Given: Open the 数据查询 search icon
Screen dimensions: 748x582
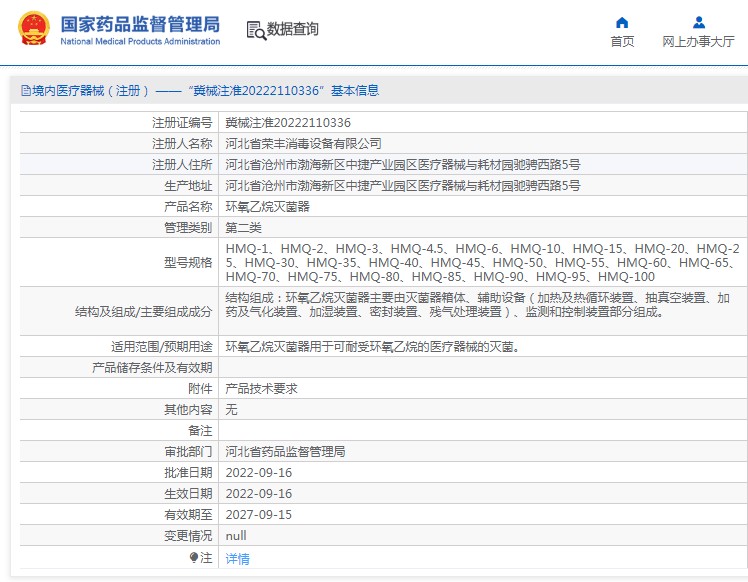Looking at the screenshot, I should click(x=256, y=31).
